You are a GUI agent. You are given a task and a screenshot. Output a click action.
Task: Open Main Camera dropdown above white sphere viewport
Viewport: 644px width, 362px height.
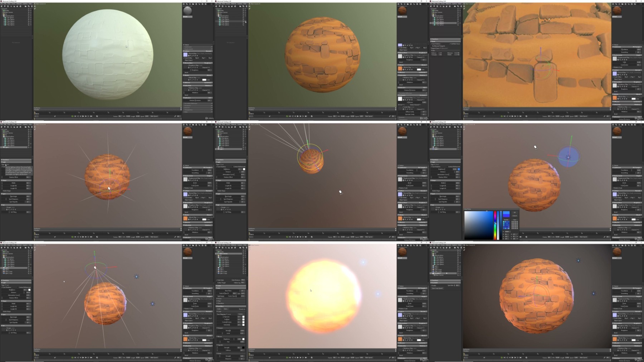pyautogui.click(x=40, y=4)
